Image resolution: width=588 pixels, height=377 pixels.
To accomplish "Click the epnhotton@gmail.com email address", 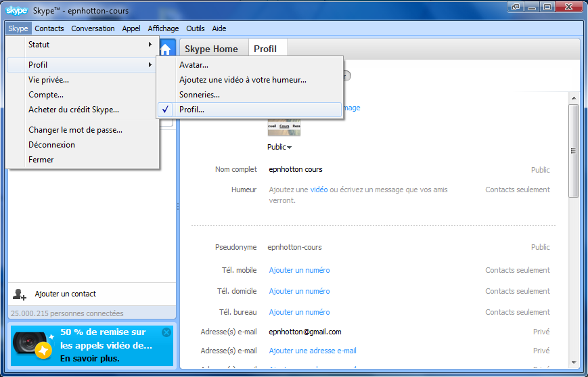I will click(x=305, y=332).
